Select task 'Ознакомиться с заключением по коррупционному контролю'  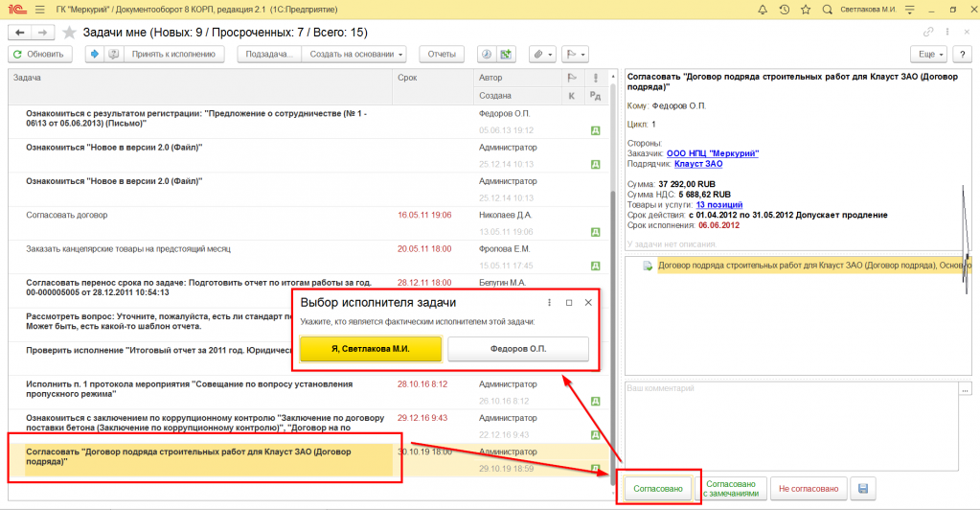point(205,423)
